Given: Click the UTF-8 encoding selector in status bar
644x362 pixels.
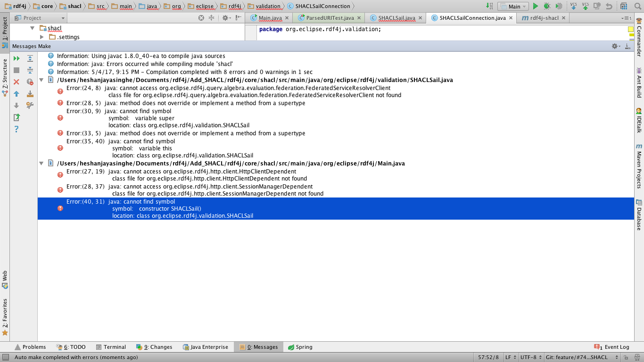Looking at the screenshot, I should click(530, 357).
